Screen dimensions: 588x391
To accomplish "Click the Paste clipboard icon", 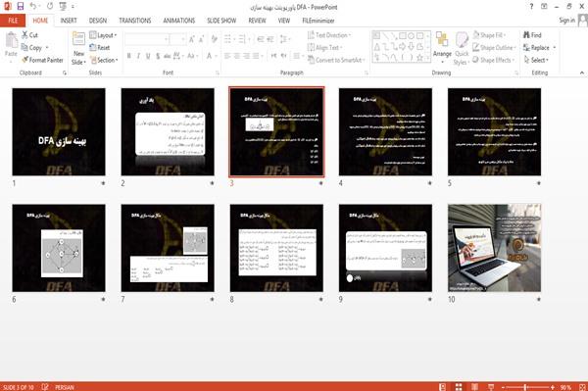I will (x=11, y=40).
